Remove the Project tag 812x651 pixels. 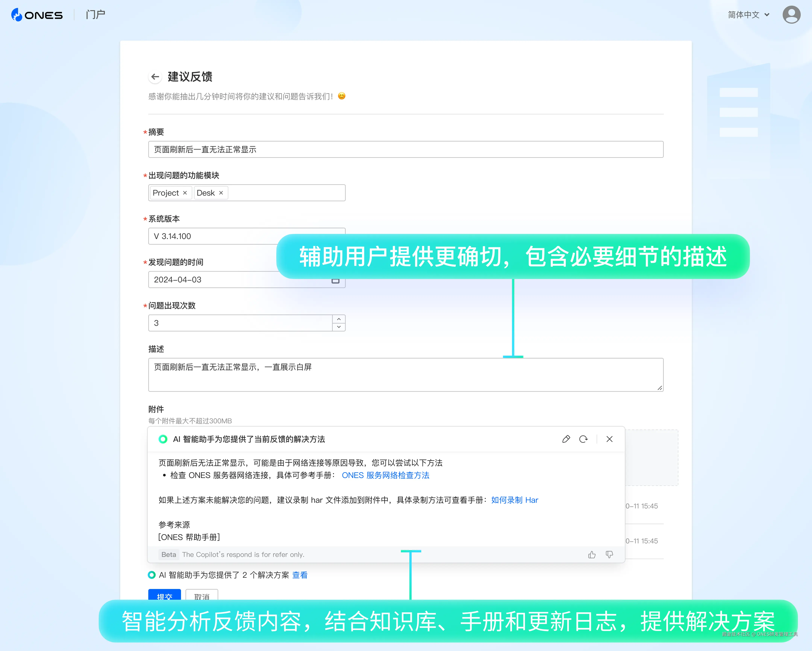coord(185,193)
